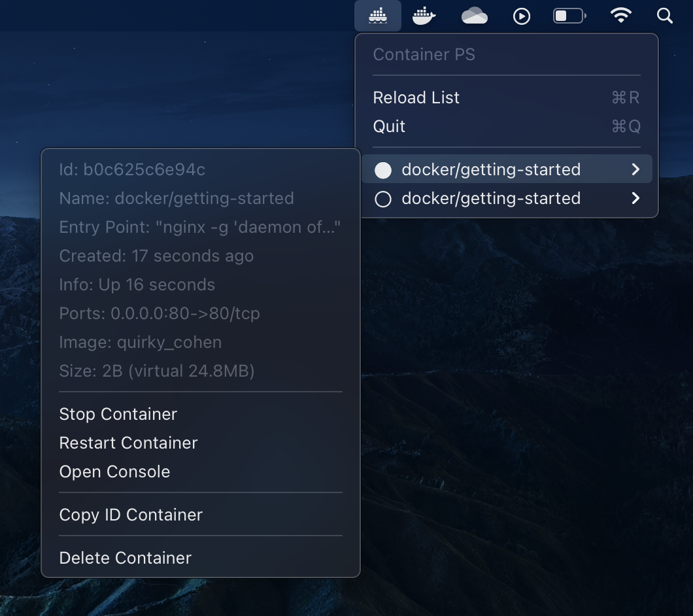Select the highlighted docker/getting-started container entry
This screenshot has height=616, width=693.
[507, 169]
